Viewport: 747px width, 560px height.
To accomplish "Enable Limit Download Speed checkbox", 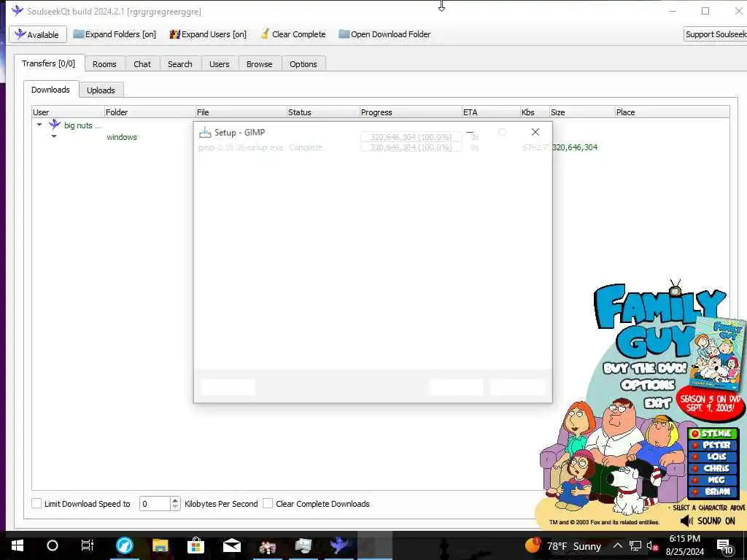I will (36, 503).
